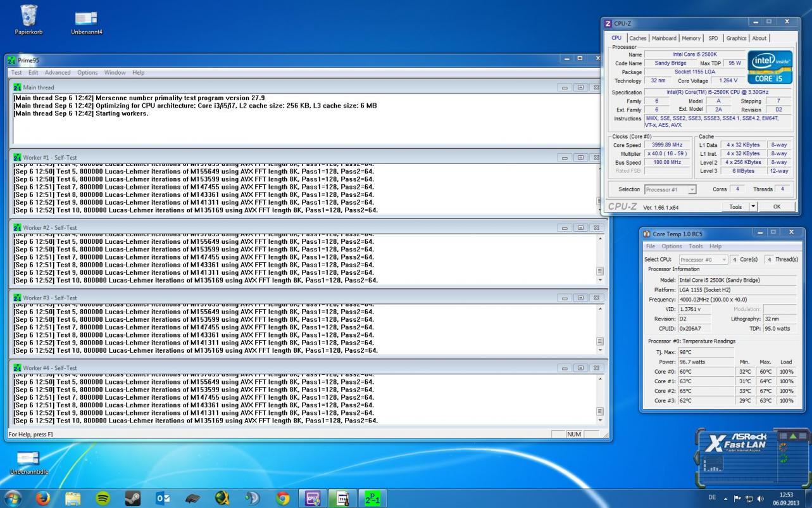
Task: Open Steam from the taskbar
Action: (x=133, y=498)
